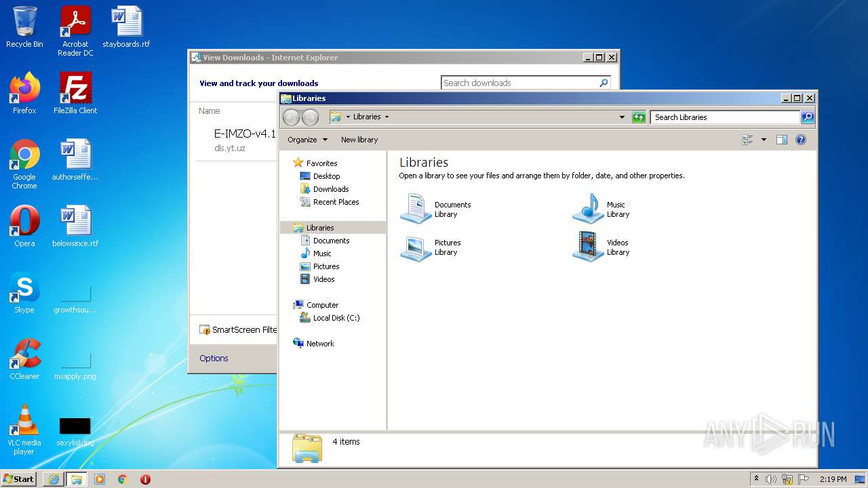The image size is (868, 488).
Task: Click the green Refresh button by the address bar
Action: click(639, 117)
